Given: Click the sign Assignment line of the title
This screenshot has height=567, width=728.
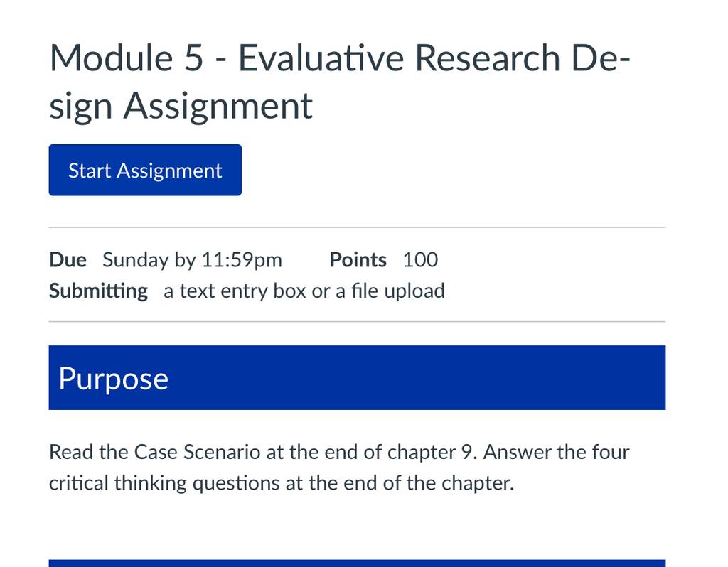Looking at the screenshot, I should coord(181,107).
